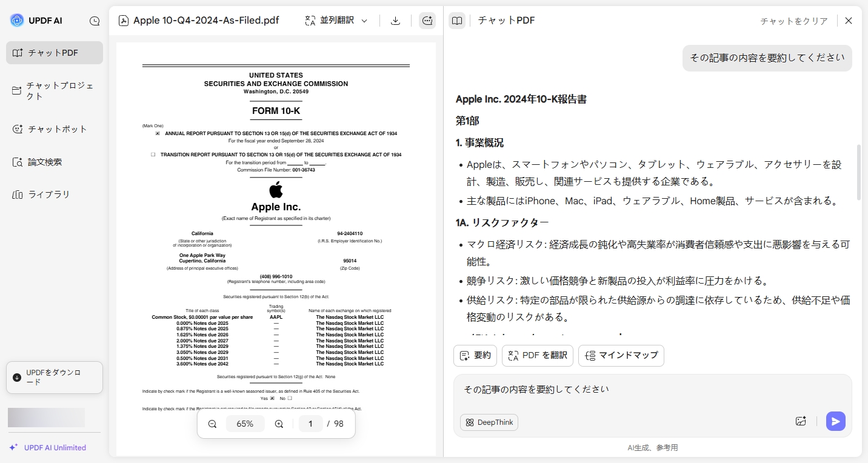Viewport: 868px width, 463px height.
Task: Click the UPDFをダウンロード button
Action: point(55,378)
